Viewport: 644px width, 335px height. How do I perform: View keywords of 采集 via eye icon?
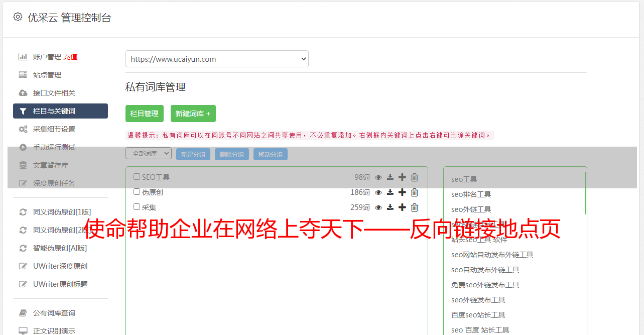(378, 207)
